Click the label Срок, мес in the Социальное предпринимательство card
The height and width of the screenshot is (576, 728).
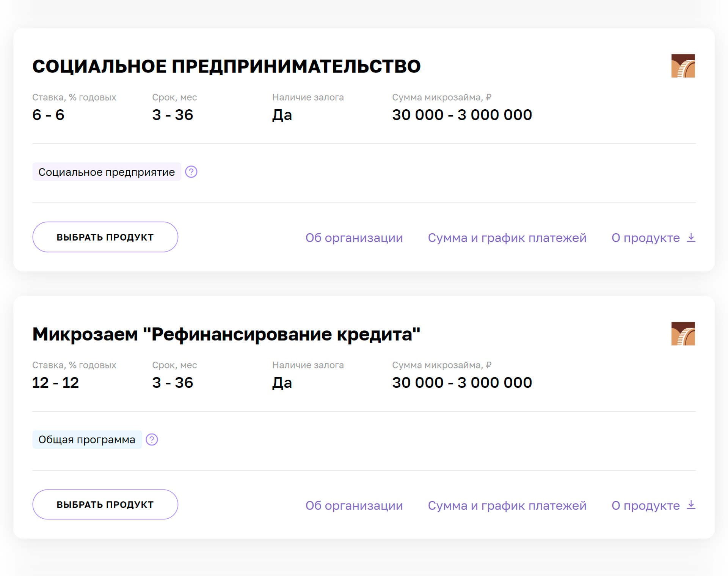(174, 98)
